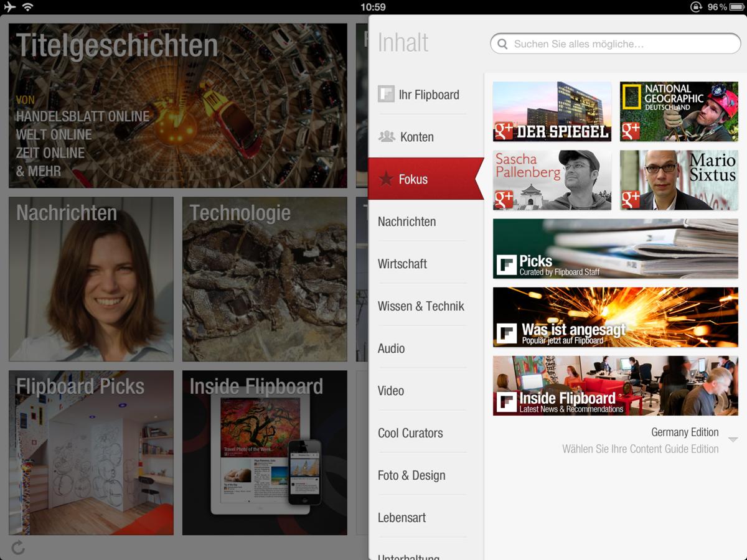Tap Google+ badge on Der Spiegel tile
The height and width of the screenshot is (560, 747).
[x=504, y=131]
